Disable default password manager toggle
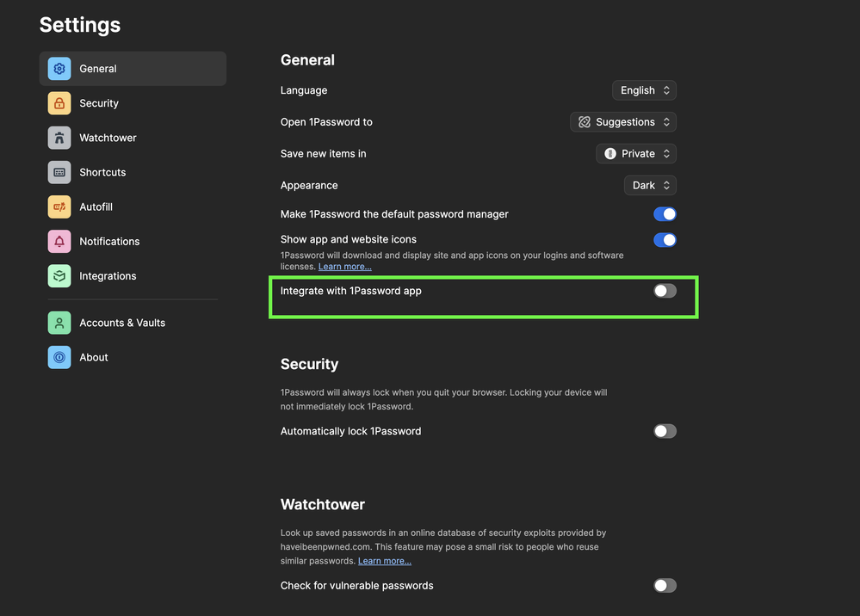Image resolution: width=860 pixels, height=616 pixels. (x=665, y=214)
